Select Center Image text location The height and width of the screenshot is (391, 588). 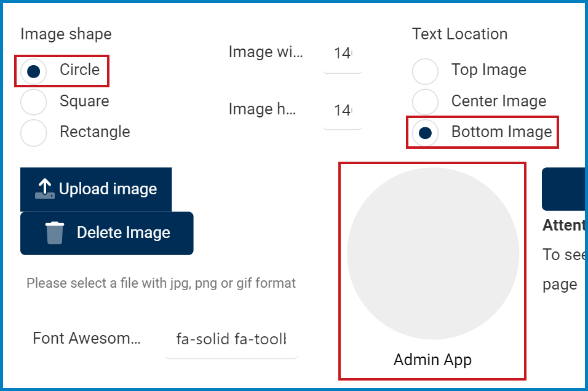(425, 101)
